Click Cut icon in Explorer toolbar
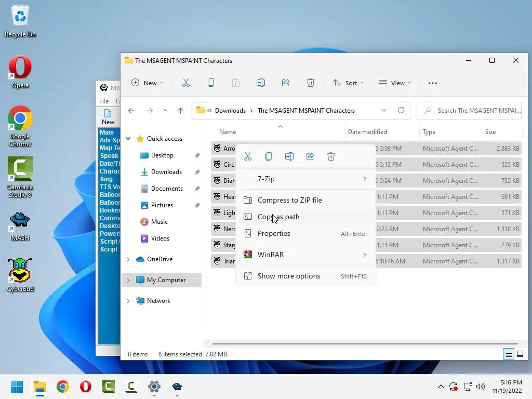This screenshot has height=399, width=532. click(x=185, y=83)
